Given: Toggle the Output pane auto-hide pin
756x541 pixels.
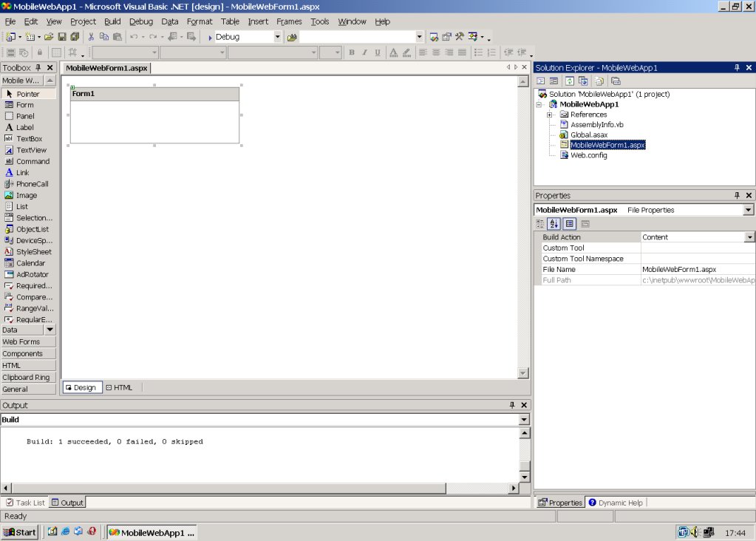Looking at the screenshot, I should click(x=512, y=405).
